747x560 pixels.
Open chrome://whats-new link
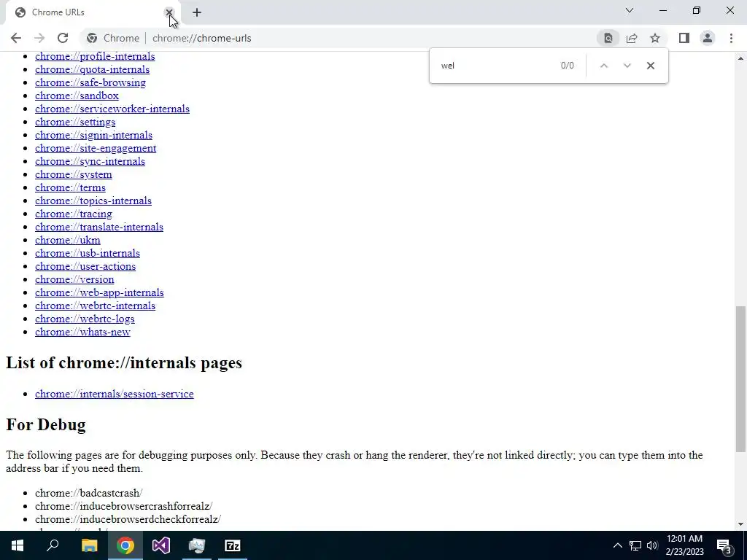[x=82, y=332]
